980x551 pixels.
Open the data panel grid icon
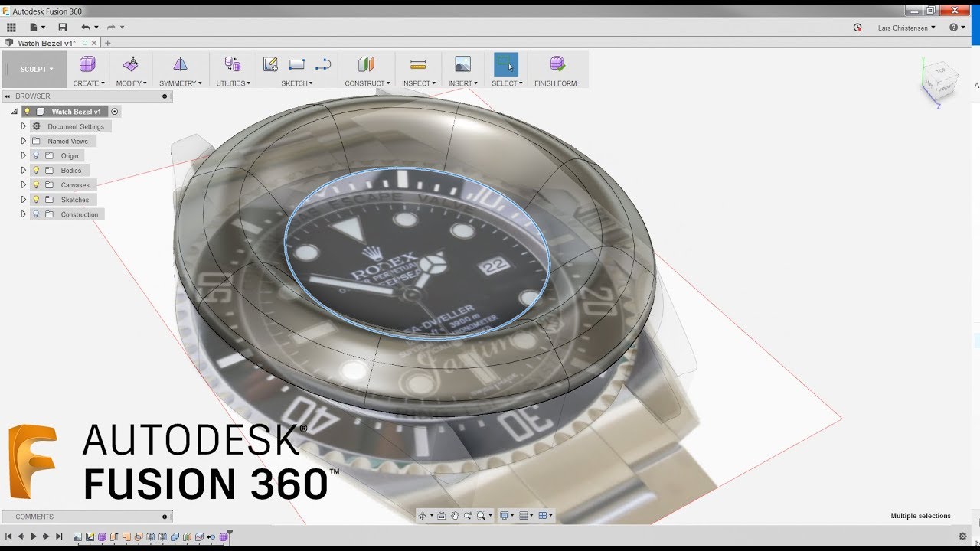click(11, 28)
